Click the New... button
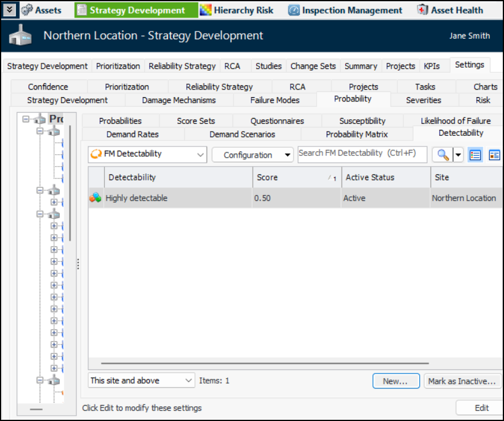 pyautogui.click(x=395, y=381)
